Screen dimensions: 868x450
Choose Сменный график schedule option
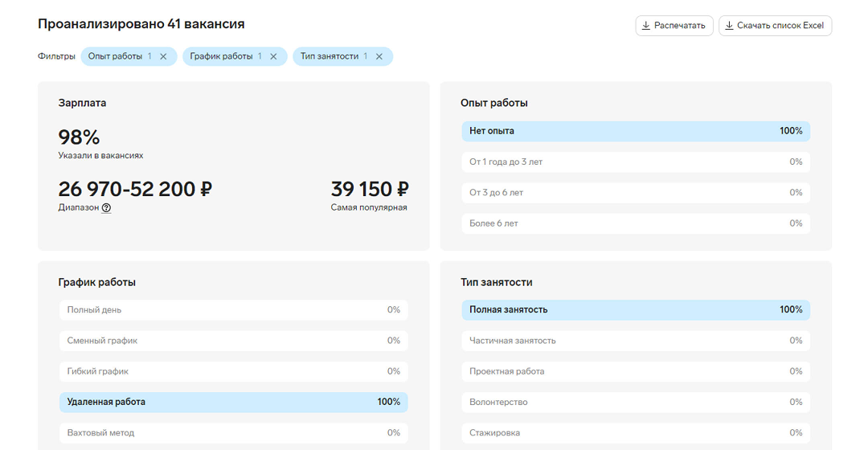(233, 341)
